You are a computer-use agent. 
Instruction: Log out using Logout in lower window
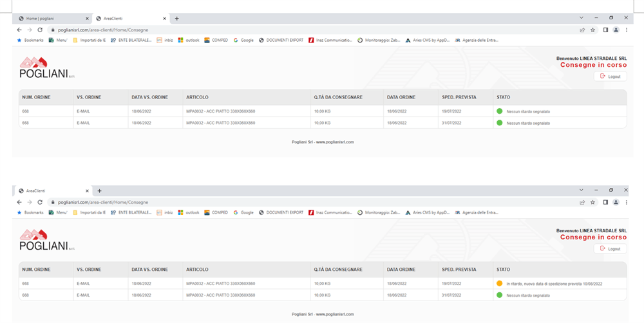click(610, 249)
